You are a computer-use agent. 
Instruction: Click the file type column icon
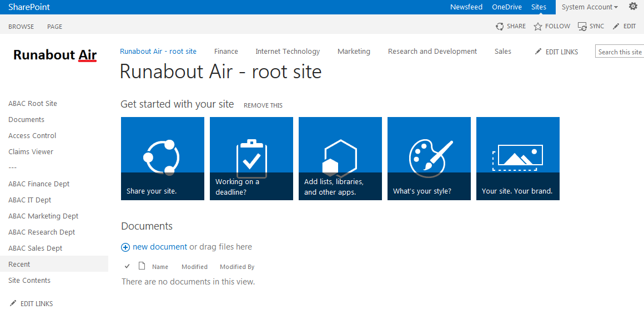coord(142,266)
